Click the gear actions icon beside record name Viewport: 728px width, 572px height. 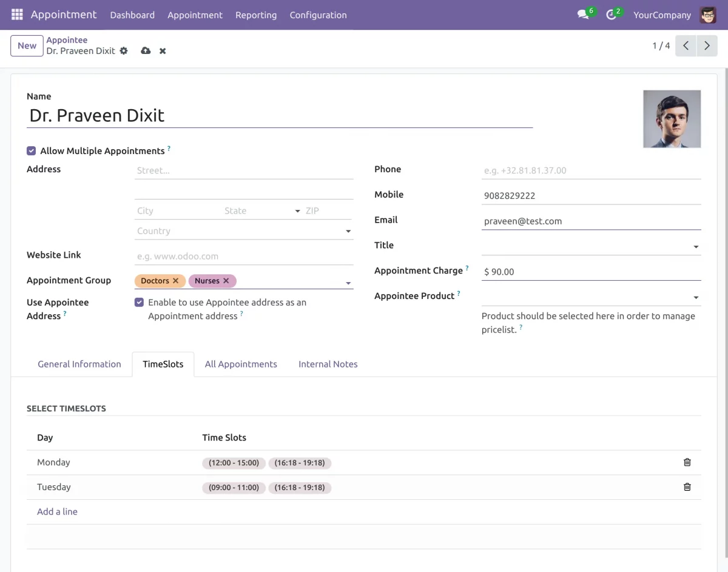click(x=124, y=51)
